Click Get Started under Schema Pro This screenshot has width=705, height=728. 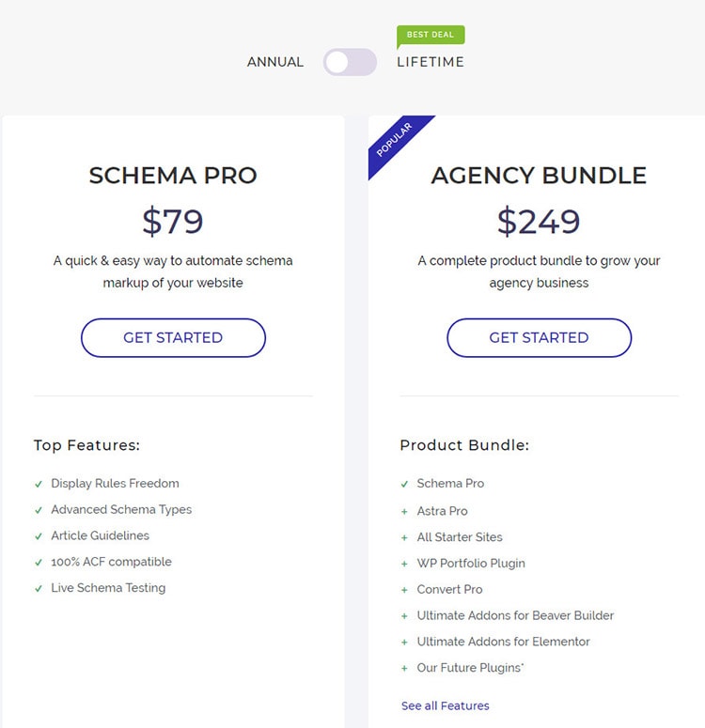(173, 338)
